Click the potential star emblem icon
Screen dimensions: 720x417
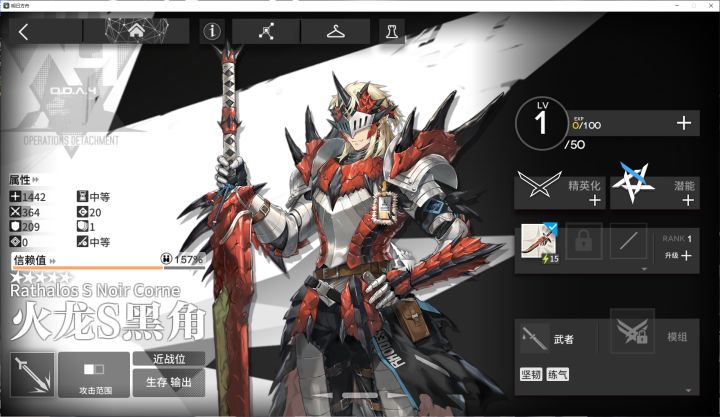pyautogui.click(x=633, y=182)
